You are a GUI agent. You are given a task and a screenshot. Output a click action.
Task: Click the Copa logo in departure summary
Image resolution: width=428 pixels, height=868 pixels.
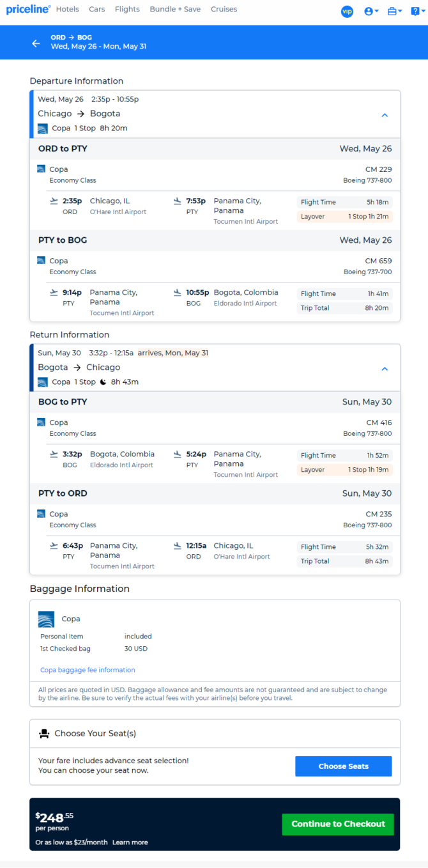pyautogui.click(x=43, y=128)
